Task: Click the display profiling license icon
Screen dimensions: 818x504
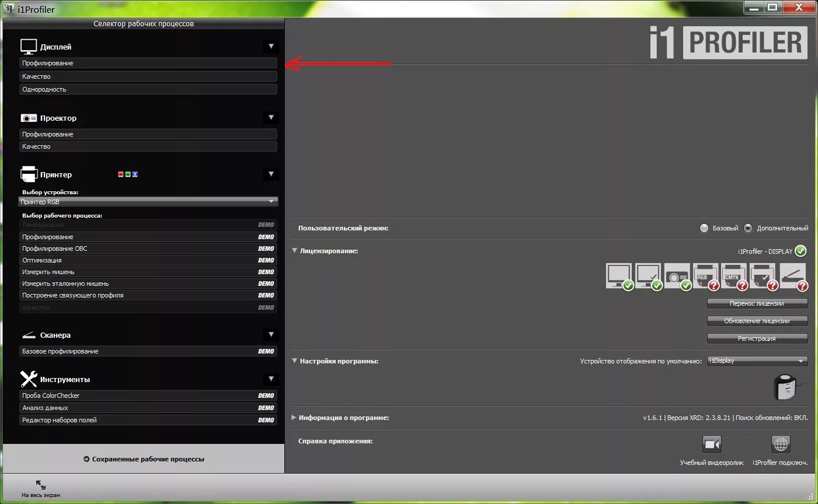Action: 619,276
